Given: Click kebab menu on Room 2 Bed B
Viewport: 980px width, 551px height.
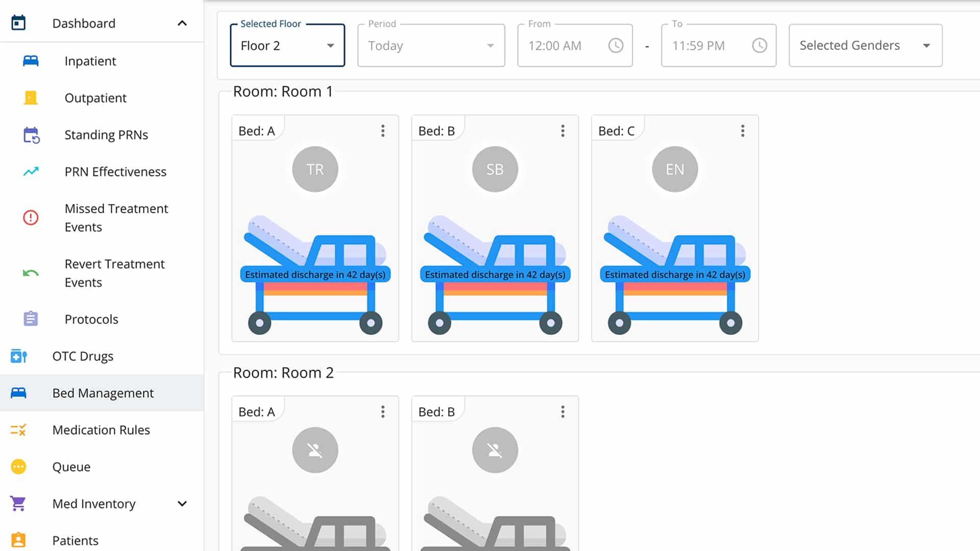Looking at the screenshot, I should [562, 412].
